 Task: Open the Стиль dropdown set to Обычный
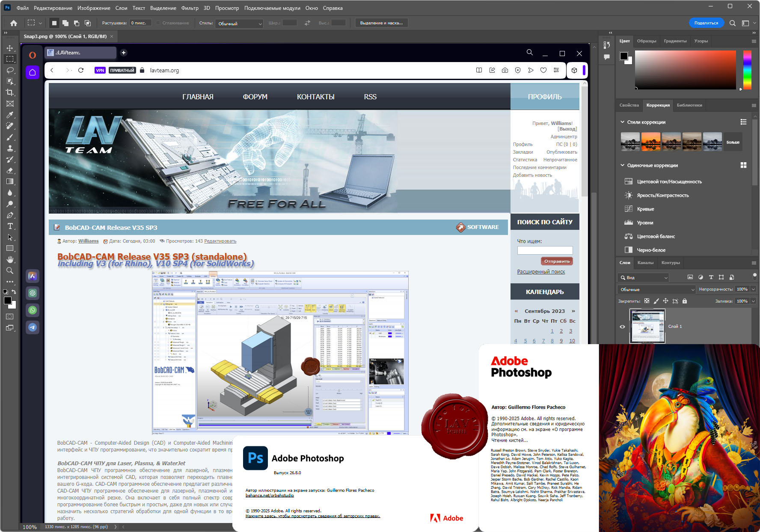pos(239,24)
